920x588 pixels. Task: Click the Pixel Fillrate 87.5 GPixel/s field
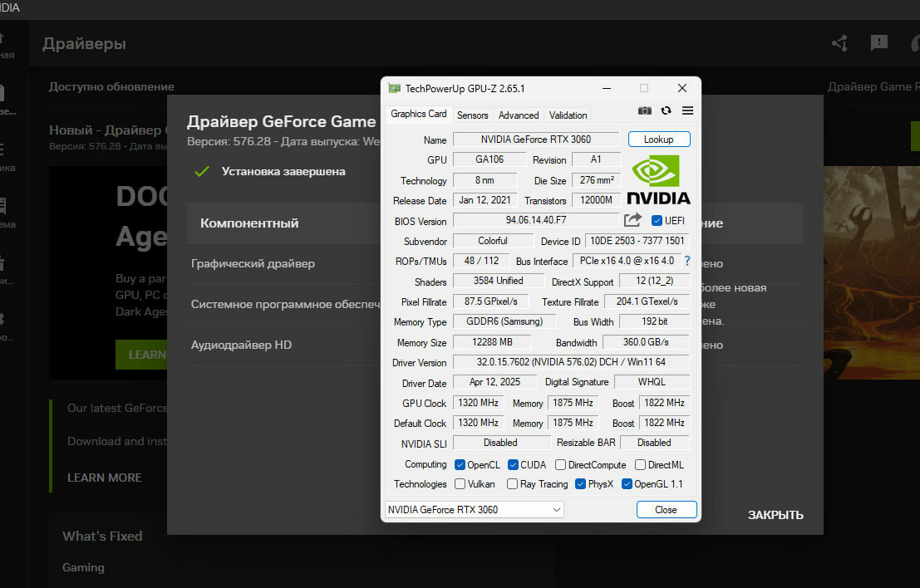coord(490,301)
